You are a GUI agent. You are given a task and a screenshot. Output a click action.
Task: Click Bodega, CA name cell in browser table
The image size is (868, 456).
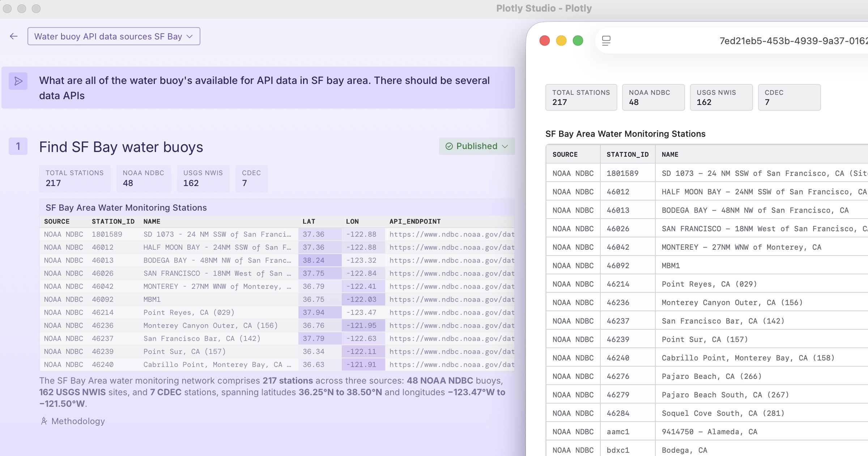[684, 450]
